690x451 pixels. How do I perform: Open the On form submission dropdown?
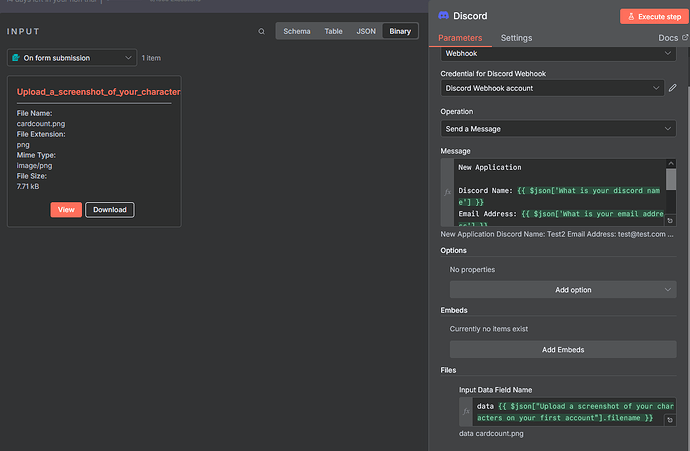pyautogui.click(x=72, y=58)
